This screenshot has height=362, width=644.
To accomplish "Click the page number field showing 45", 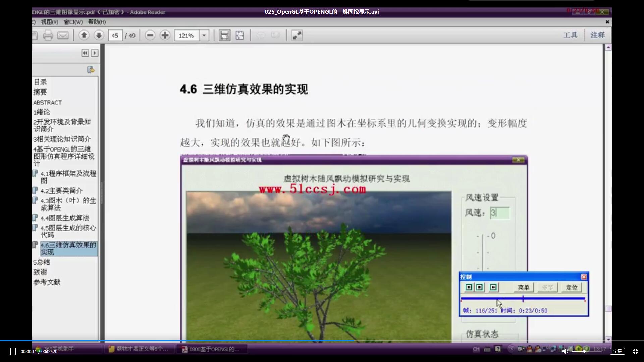I will tap(115, 35).
